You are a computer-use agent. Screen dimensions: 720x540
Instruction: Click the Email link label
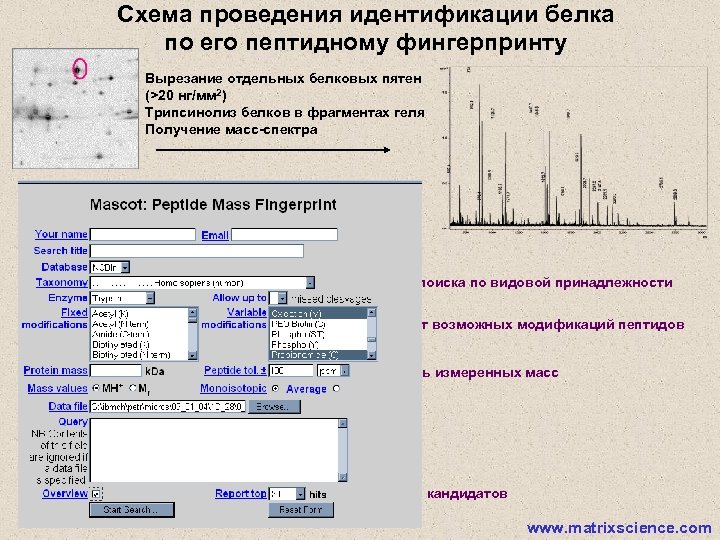click(x=214, y=235)
